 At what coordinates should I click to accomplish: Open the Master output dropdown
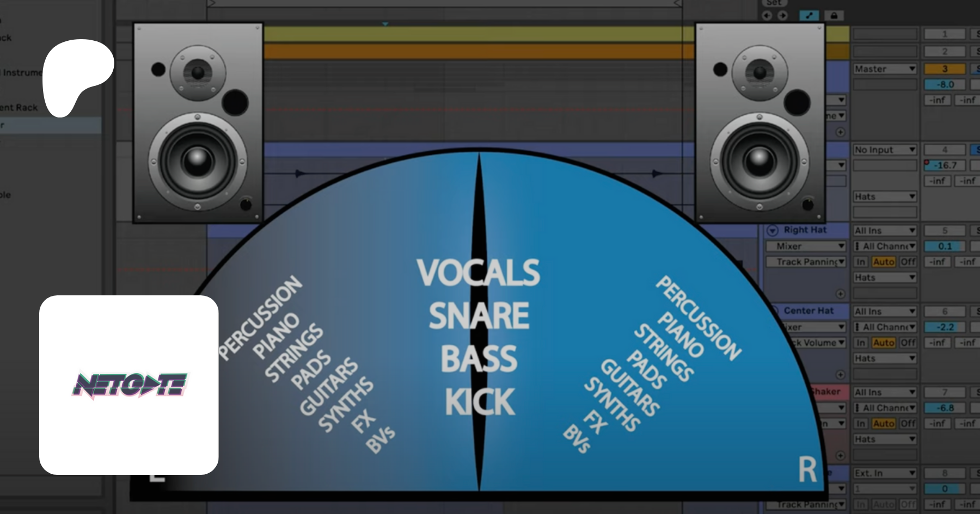885,69
